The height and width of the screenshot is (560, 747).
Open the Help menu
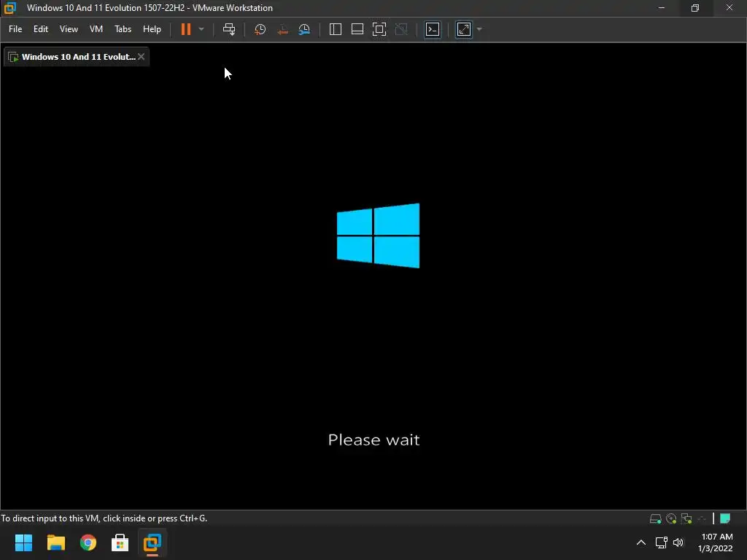coord(152,29)
